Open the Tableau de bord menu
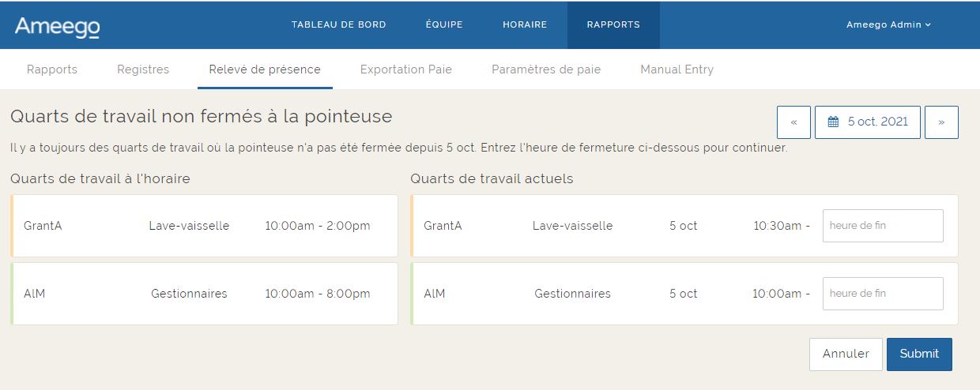Viewport: 980px width, 390px height. pos(338,24)
